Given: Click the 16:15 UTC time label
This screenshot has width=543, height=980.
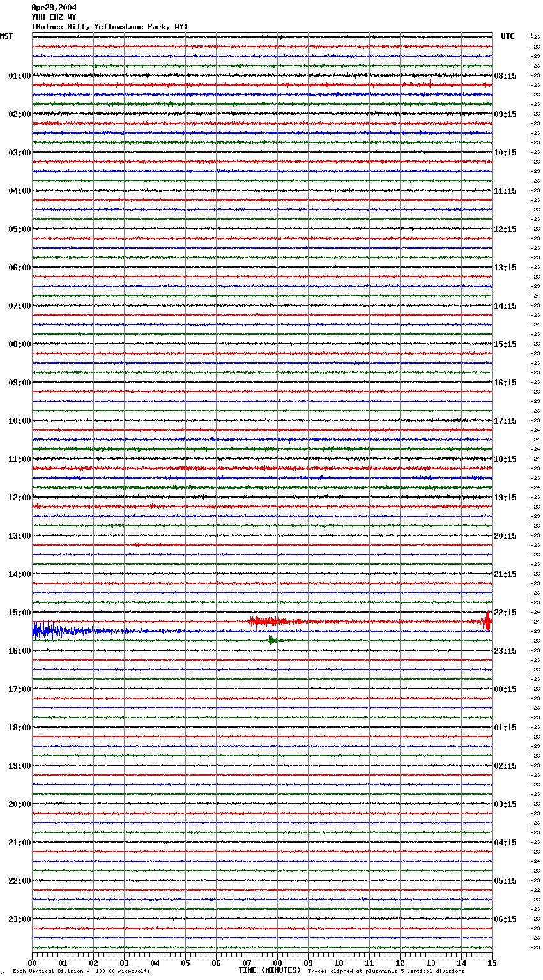Looking at the screenshot, I should 505,383.
